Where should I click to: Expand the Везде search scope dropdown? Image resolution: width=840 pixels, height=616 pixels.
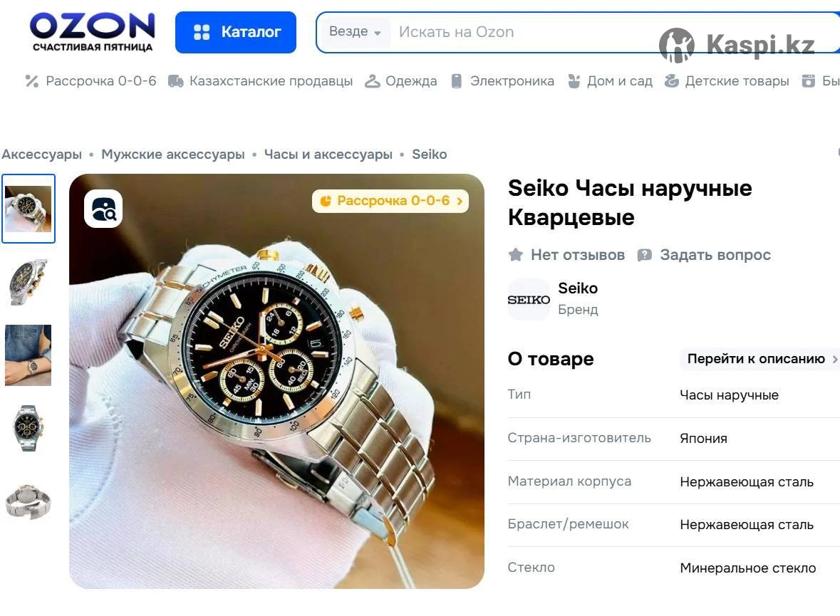coord(355,31)
